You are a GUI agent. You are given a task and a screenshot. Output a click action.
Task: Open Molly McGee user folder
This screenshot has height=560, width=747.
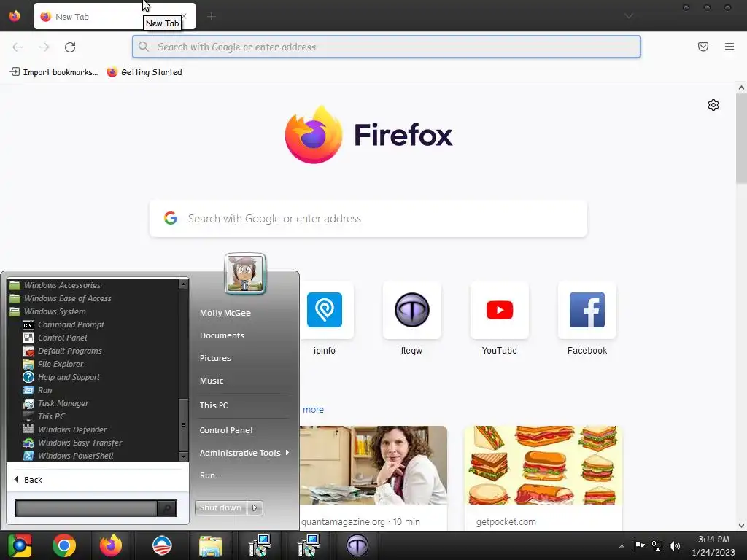tap(225, 313)
